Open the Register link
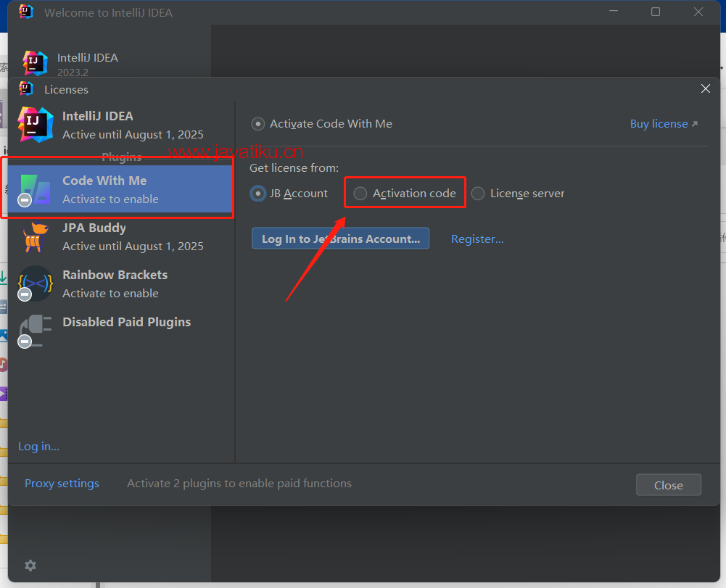The image size is (726, 588). point(477,239)
